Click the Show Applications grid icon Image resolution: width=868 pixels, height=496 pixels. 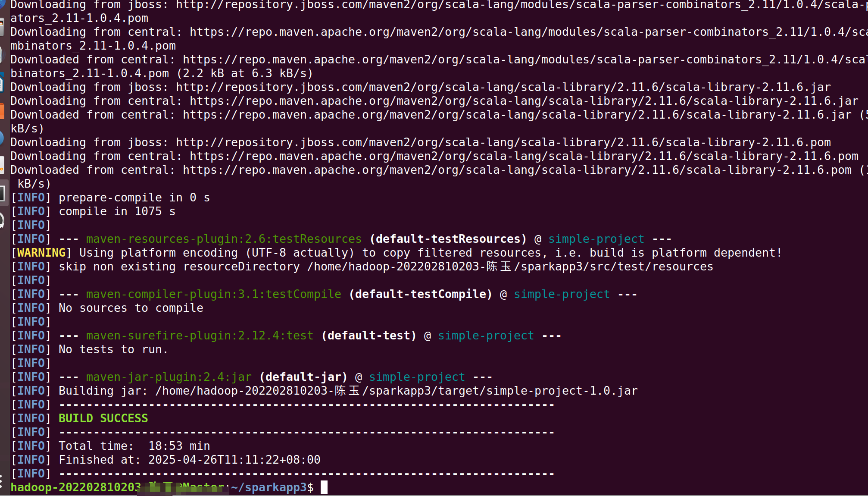(x=2, y=481)
